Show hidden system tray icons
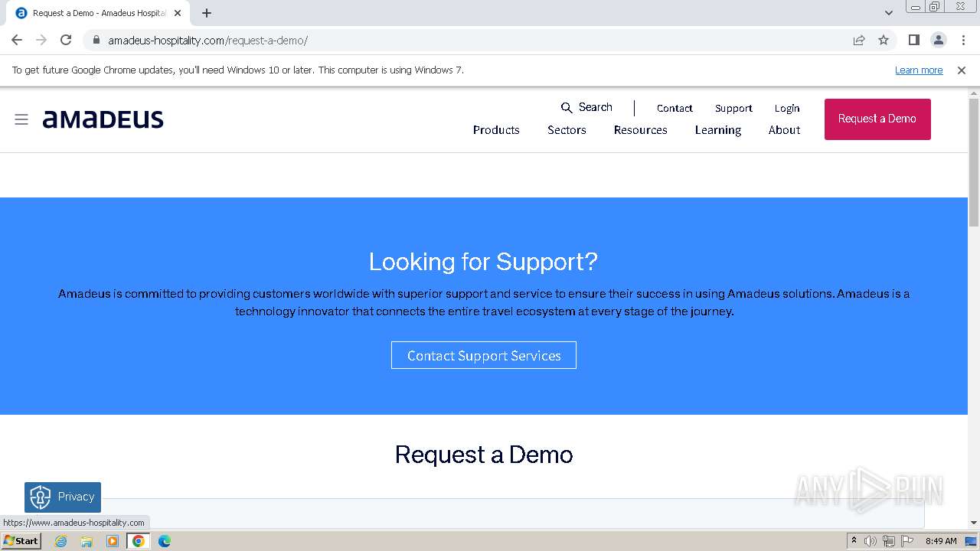 click(x=854, y=541)
